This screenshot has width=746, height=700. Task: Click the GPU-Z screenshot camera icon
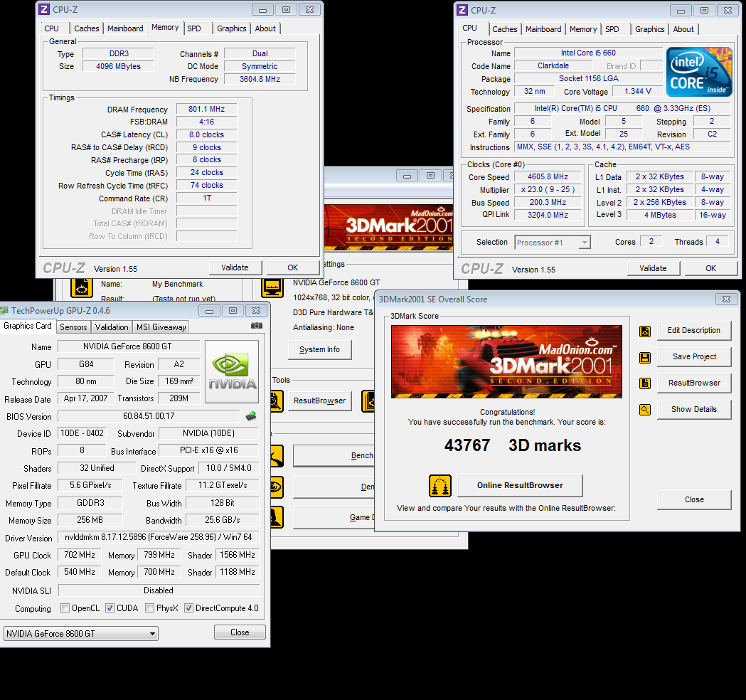click(257, 326)
